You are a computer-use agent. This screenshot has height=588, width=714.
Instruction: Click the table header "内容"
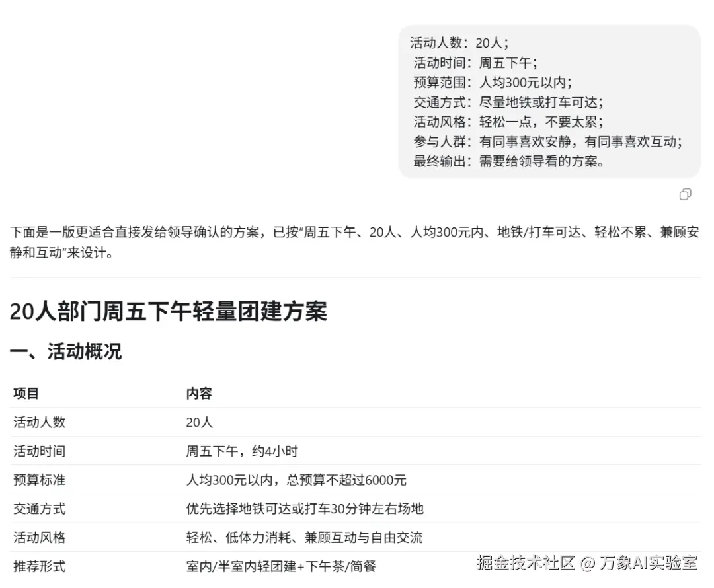(199, 393)
